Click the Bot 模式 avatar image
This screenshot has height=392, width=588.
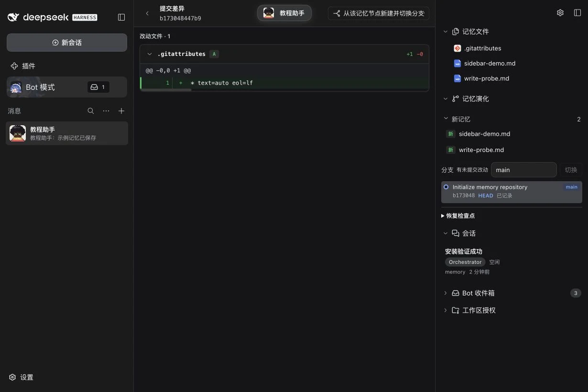(x=16, y=87)
